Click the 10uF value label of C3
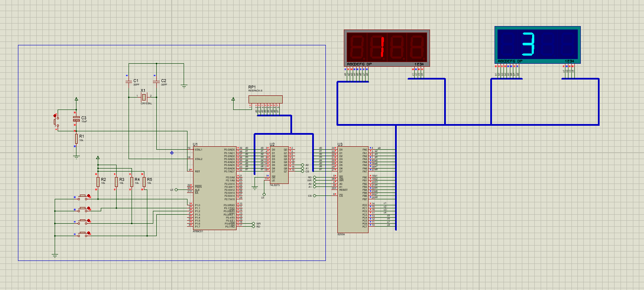 tap(84, 121)
